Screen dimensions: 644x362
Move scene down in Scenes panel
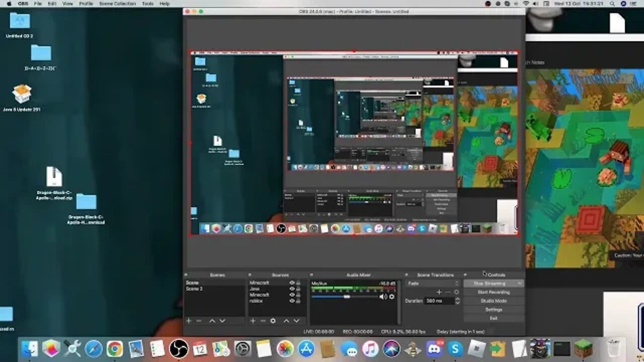(222, 321)
